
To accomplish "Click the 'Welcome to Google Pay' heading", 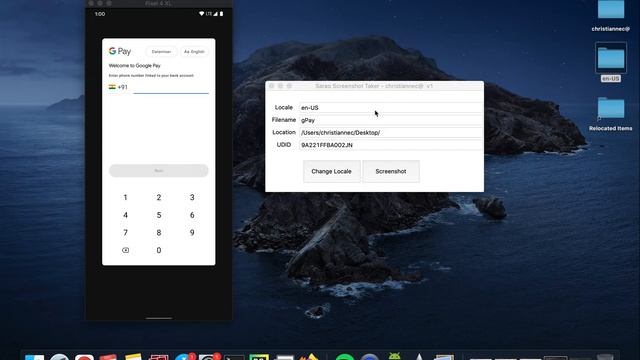I will (x=135, y=66).
